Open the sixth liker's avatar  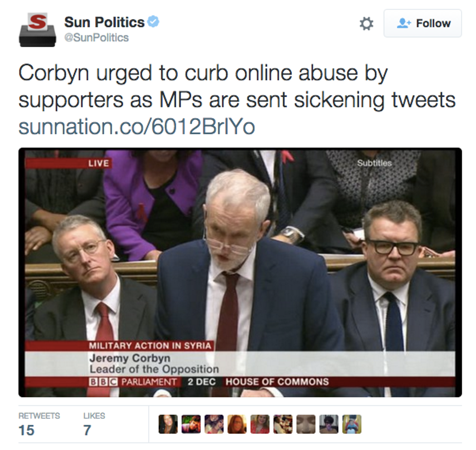(283, 424)
